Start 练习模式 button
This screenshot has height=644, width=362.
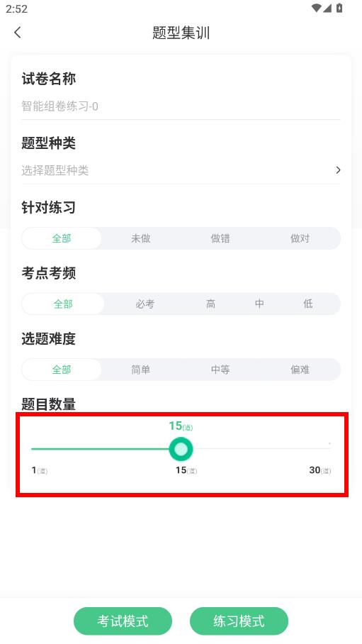tap(239, 621)
